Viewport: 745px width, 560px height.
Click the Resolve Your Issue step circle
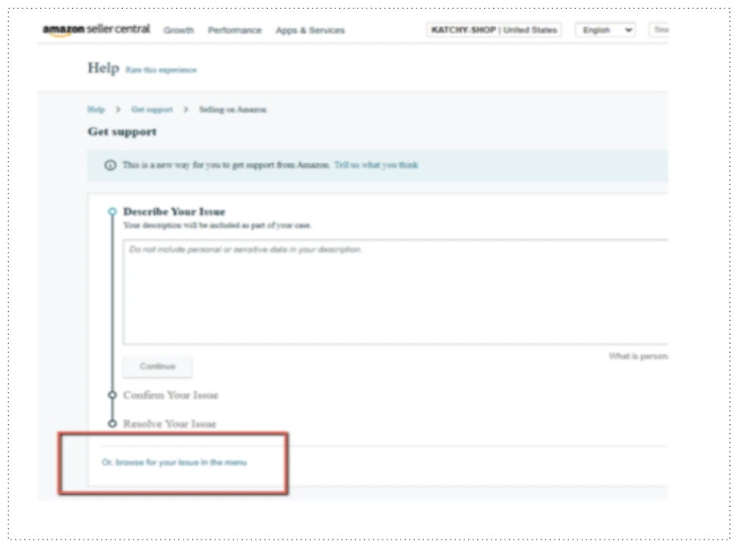coord(112,423)
